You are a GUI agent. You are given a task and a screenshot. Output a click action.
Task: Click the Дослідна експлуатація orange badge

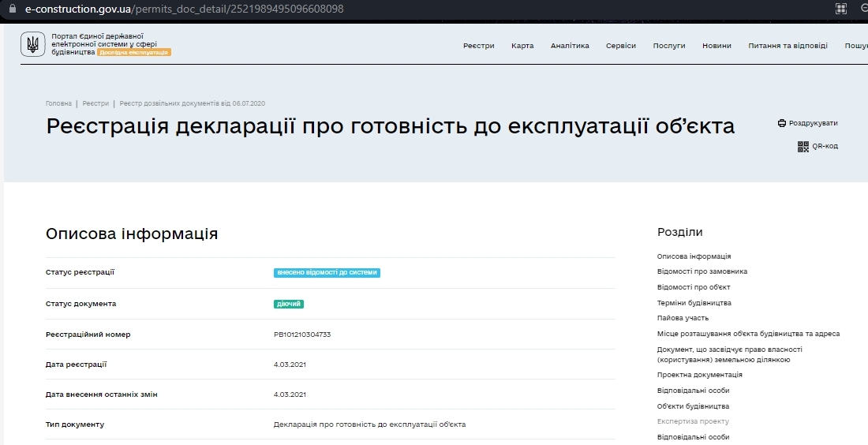pos(134,52)
